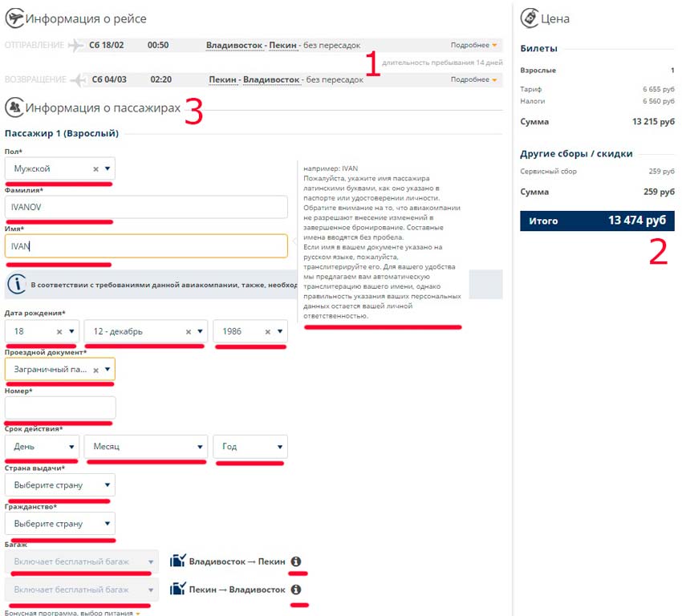Clear the travel document type selection

tap(95, 370)
